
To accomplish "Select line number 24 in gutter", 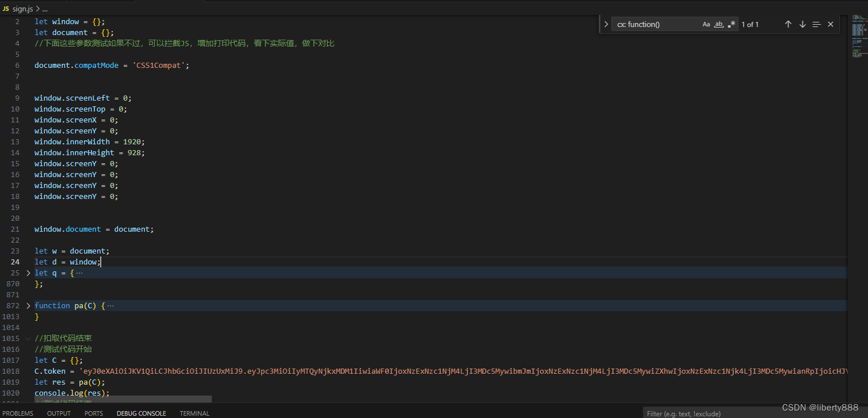I will click(x=15, y=262).
